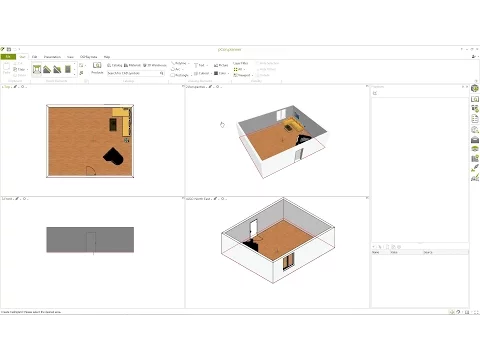Viewport: 480px width, 360px height.
Task: Insert a Picture
Action: 221,65
